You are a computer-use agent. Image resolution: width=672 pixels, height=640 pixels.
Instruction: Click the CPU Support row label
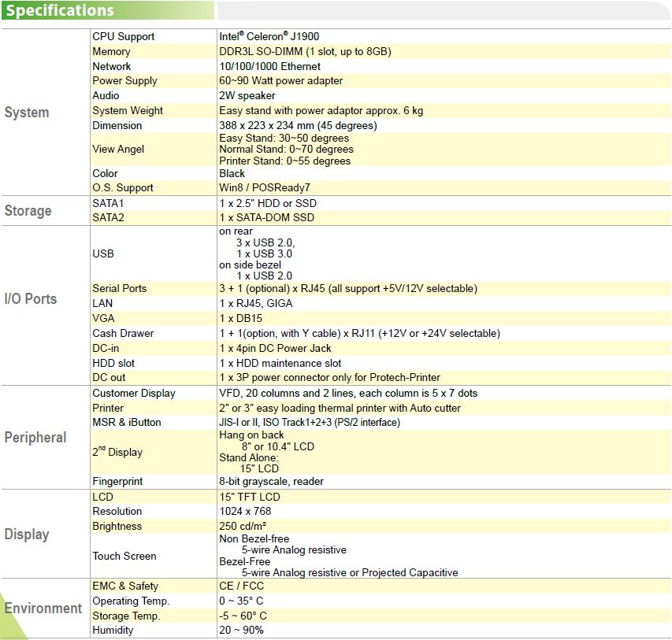click(124, 36)
